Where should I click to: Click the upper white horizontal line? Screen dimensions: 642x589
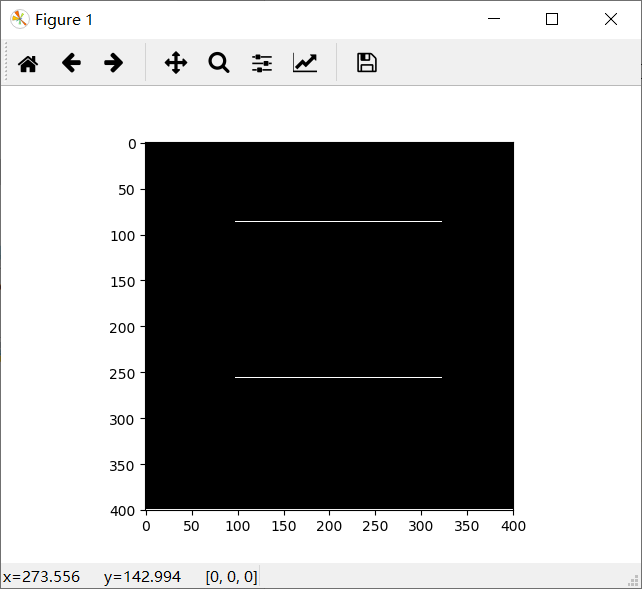[x=338, y=221]
